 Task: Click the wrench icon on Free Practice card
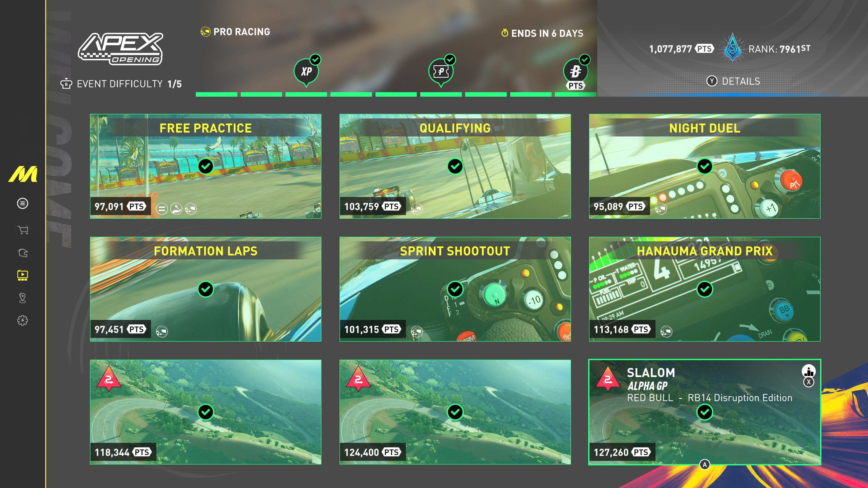(176, 209)
